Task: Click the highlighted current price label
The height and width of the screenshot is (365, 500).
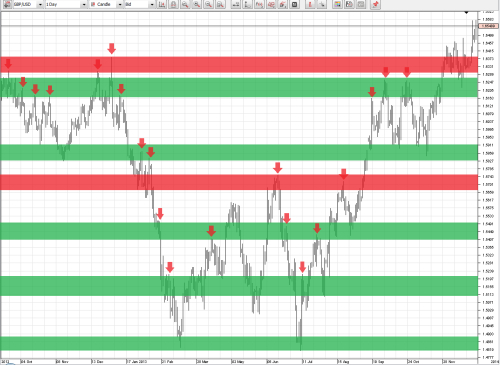Action: (488, 26)
